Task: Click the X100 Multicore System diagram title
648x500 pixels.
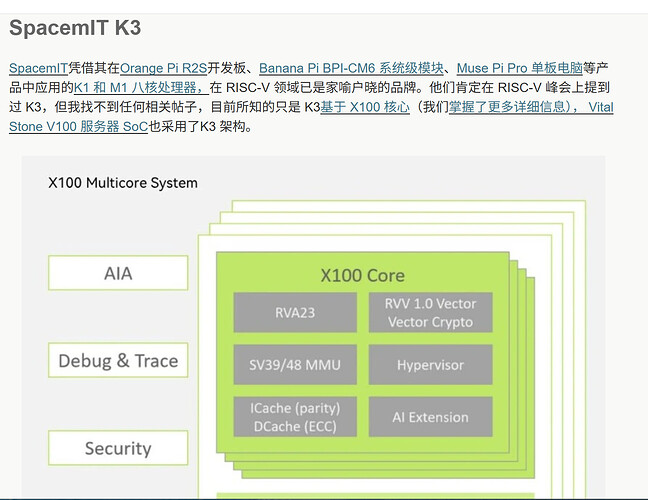Action: [x=123, y=183]
